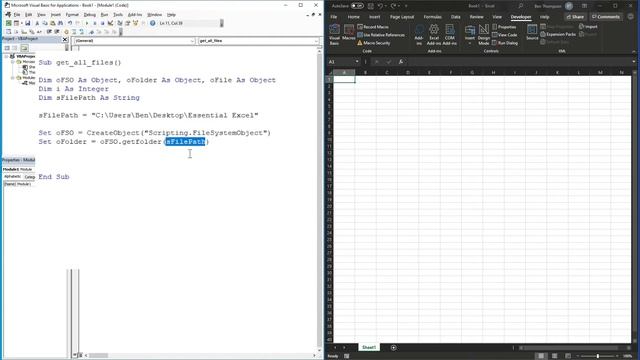Open Visual Basic from Excel Developer ribbon
The width and height of the screenshot is (640, 360).
click(334, 34)
